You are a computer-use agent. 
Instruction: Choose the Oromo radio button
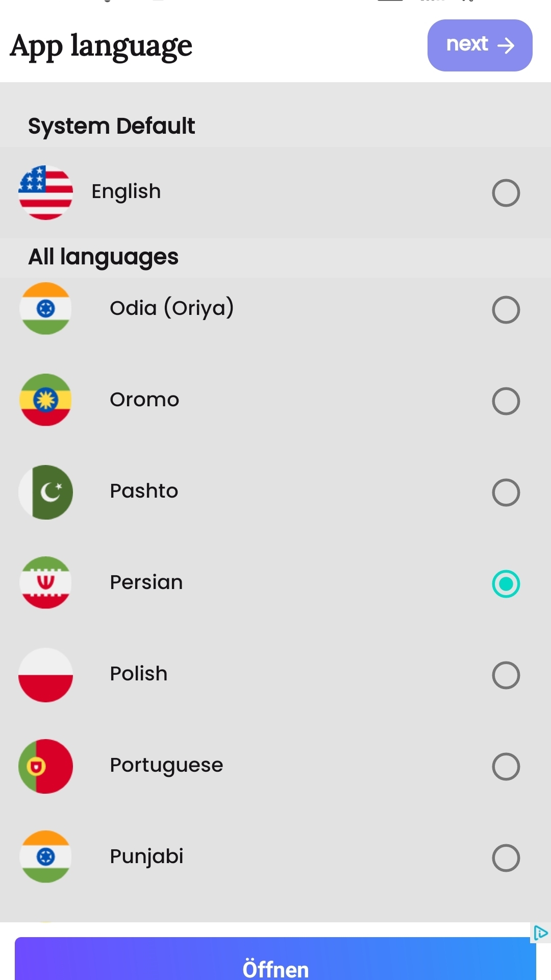(x=506, y=401)
